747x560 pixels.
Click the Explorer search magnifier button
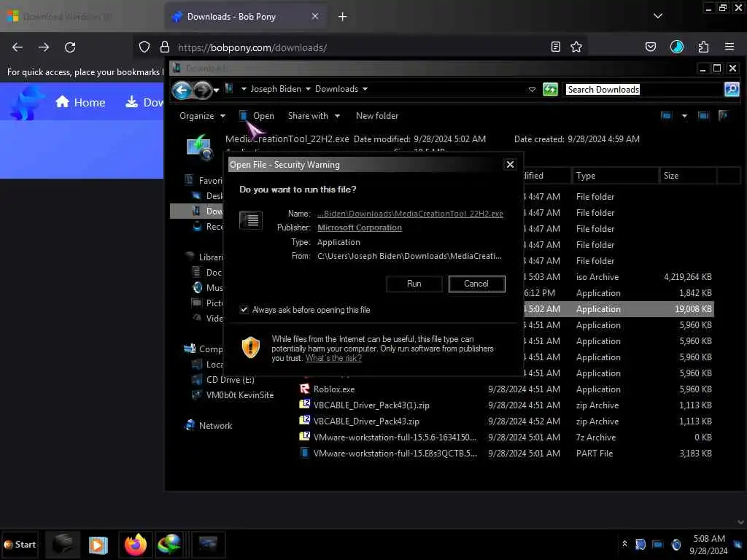click(x=731, y=89)
